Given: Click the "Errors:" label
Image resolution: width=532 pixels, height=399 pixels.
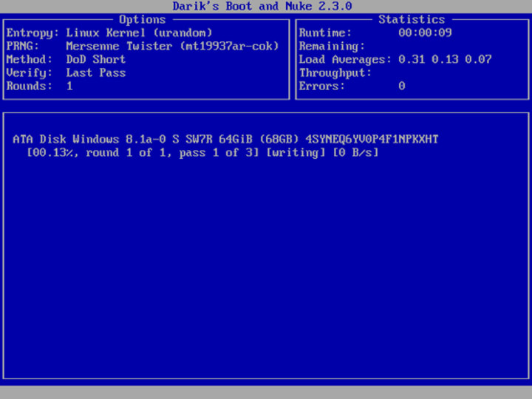Looking at the screenshot, I should [321, 86].
